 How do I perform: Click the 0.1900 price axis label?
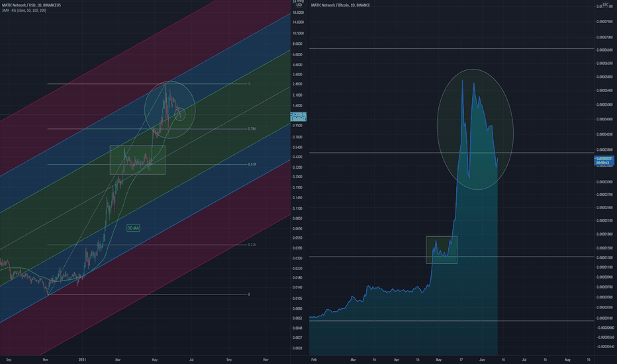click(298, 188)
